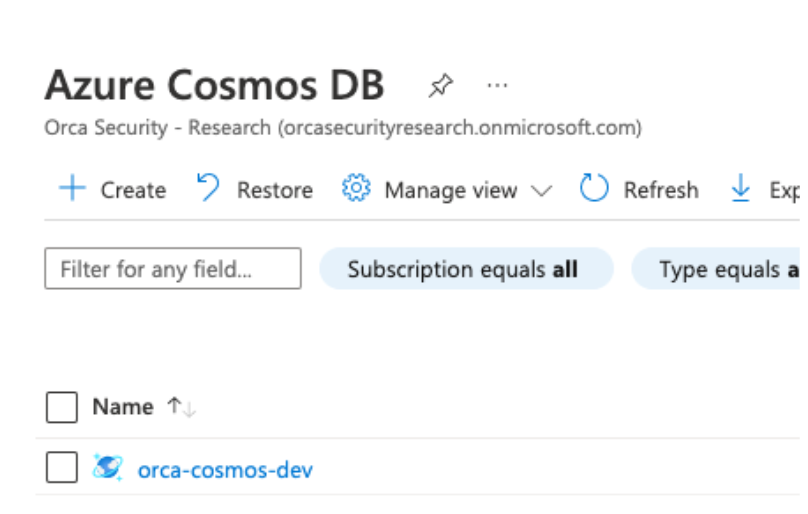Expand the Manage view chevron
The height and width of the screenshot is (514, 808).
541,190
